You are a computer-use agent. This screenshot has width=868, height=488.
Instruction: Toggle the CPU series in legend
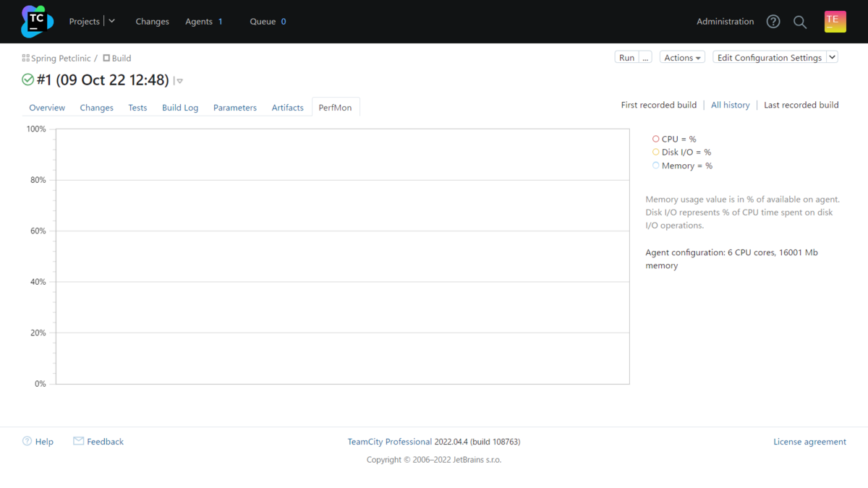tap(656, 139)
